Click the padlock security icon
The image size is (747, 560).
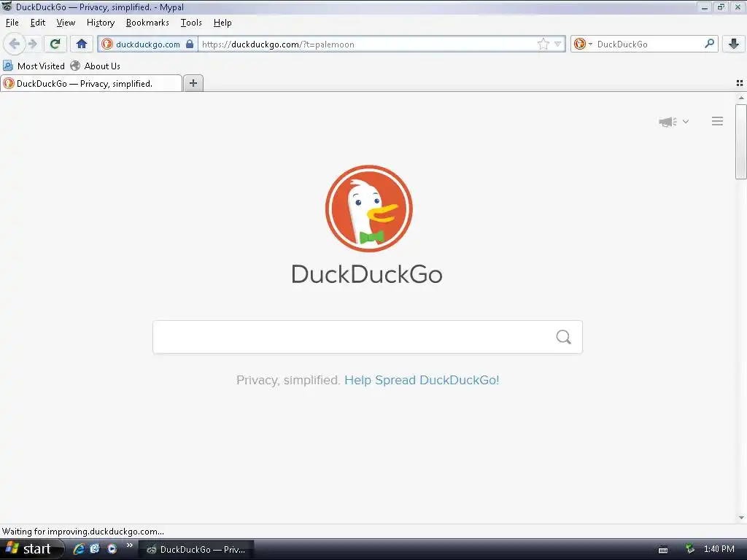190,44
